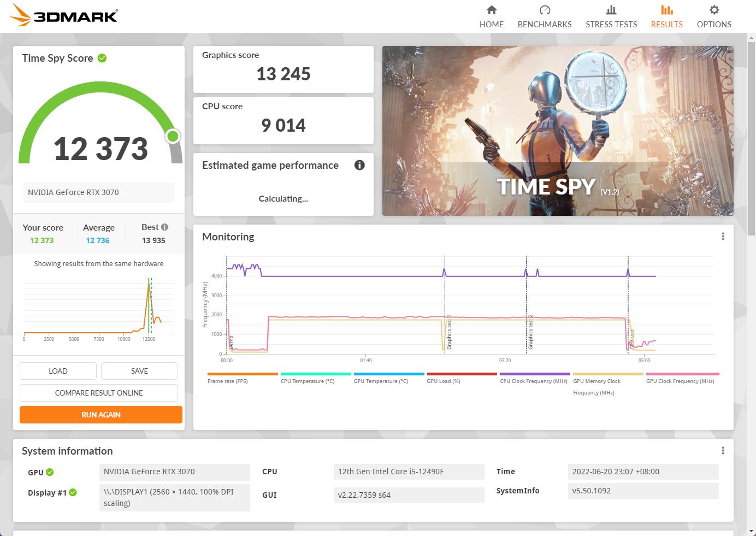This screenshot has width=756, height=536.
Task: Toggle Frame rate (FPS) legend series
Action: click(227, 381)
